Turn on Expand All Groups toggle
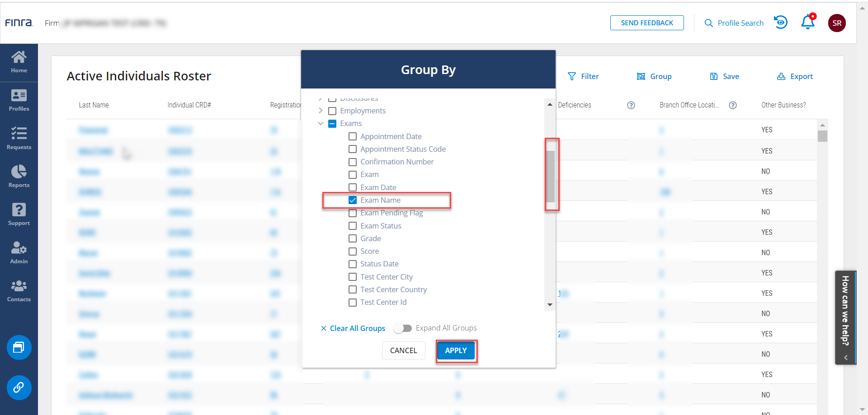 pyautogui.click(x=402, y=328)
